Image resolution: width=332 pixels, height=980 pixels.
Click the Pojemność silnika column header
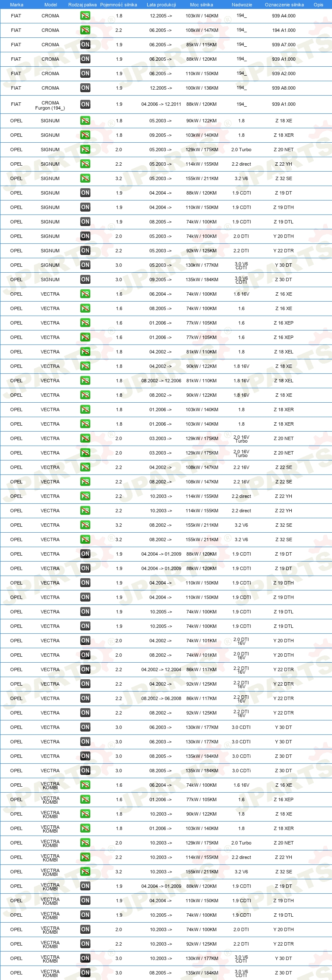(x=118, y=5)
